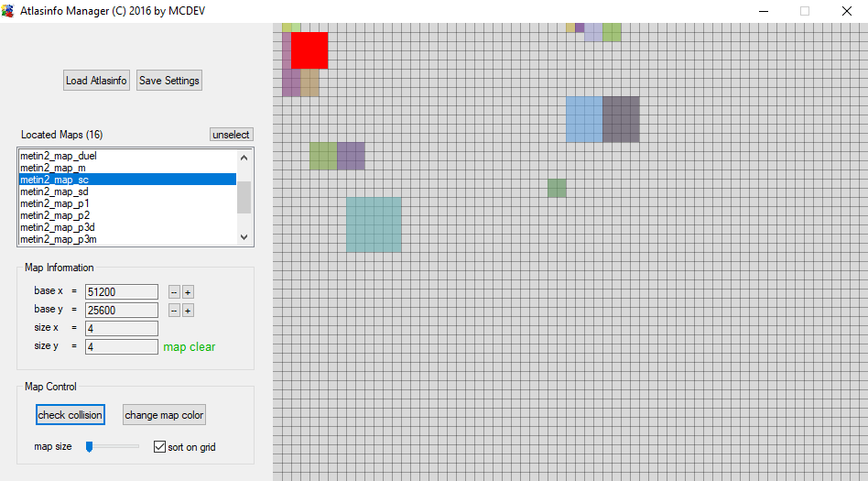This screenshot has height=481, width=868.
Task: Select metin2_map_sd in the list
Action: (127, 191)
